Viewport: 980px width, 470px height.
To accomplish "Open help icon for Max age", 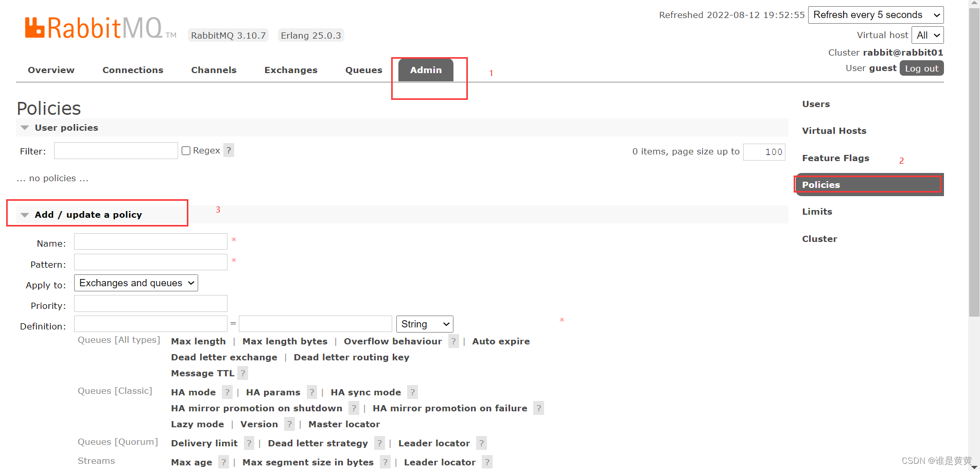I will [x=223, y=462].
